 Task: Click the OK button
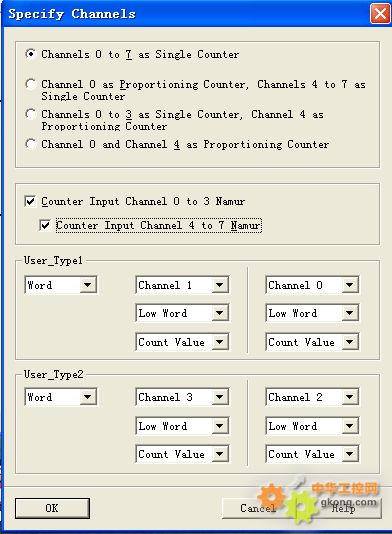[x=52, y=508]
